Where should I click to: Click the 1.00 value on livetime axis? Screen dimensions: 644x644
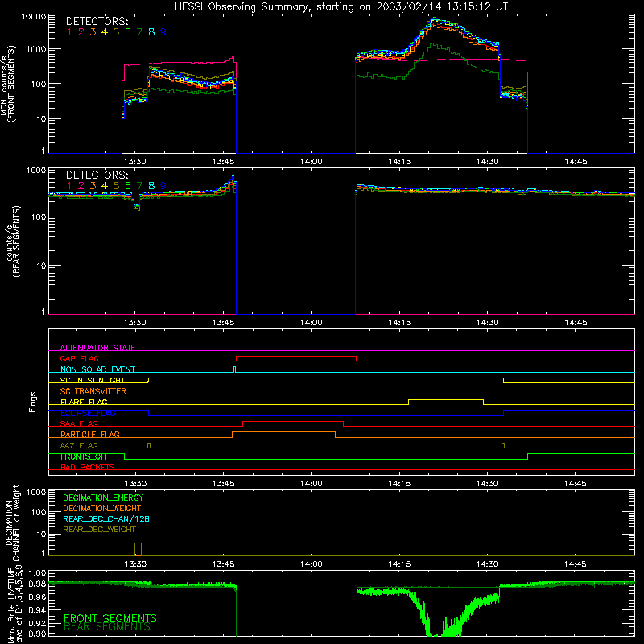37,573
